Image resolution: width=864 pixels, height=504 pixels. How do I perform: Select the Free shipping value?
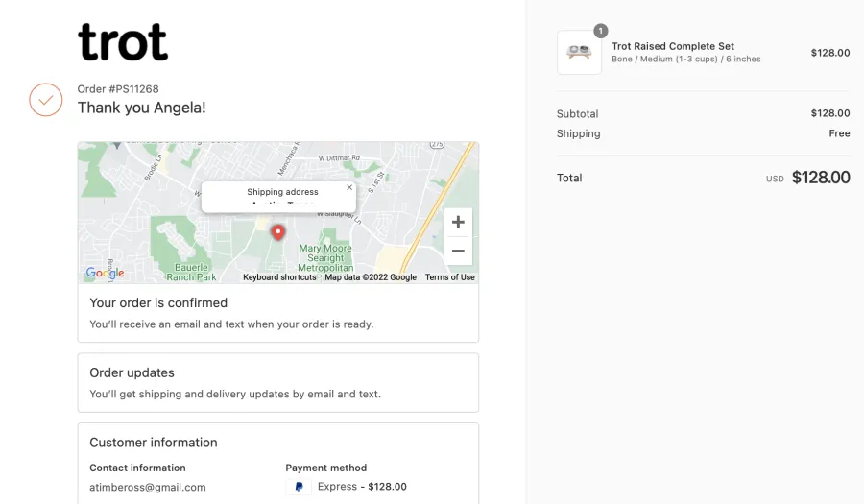click(839, 133)
